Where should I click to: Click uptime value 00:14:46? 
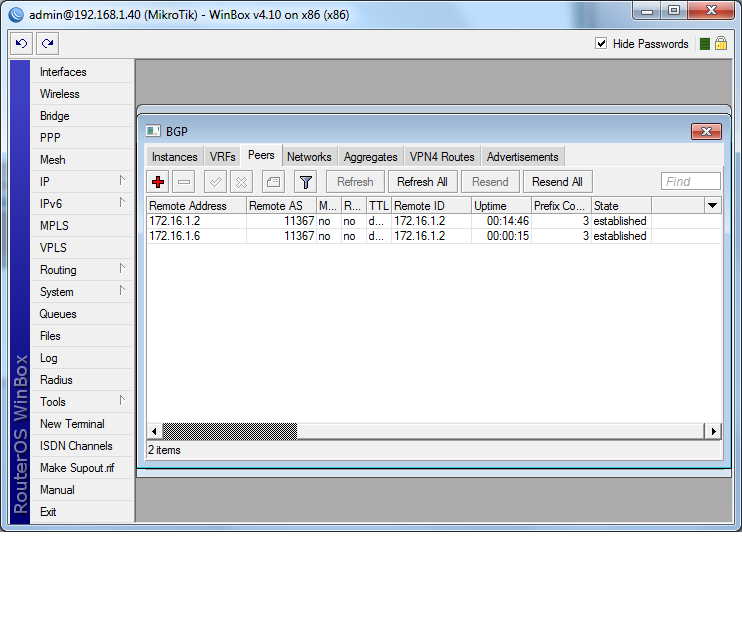point(508,221)
